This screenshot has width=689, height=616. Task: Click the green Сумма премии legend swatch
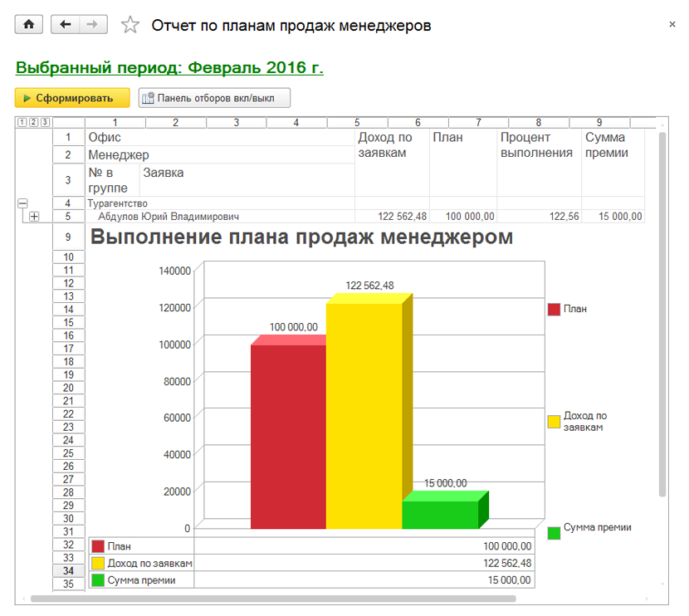(554, 533)
